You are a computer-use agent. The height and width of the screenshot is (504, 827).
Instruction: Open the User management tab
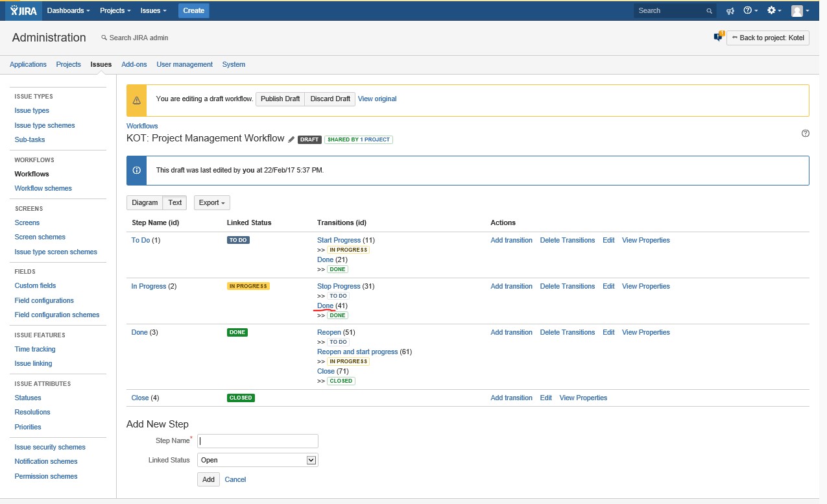click(x=185, y=64)
